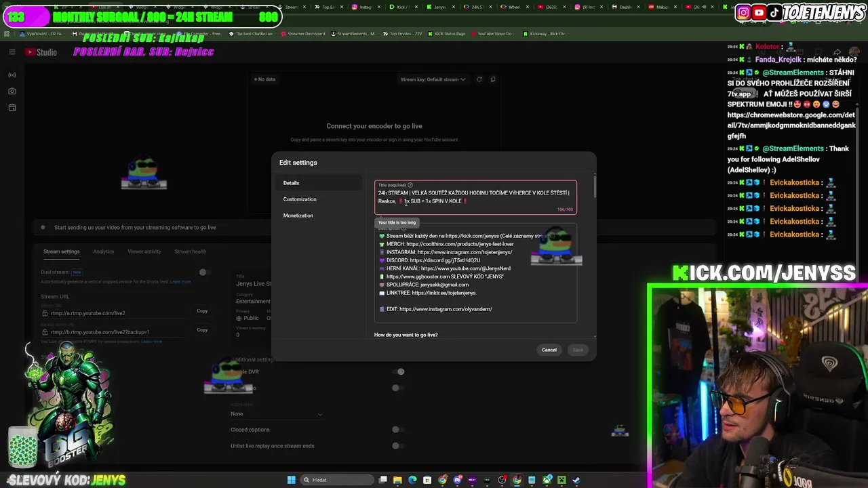Open Microsoft Store from the taskbar
The height and width of the screenshot is (488, 868).
tap(427, 480)
